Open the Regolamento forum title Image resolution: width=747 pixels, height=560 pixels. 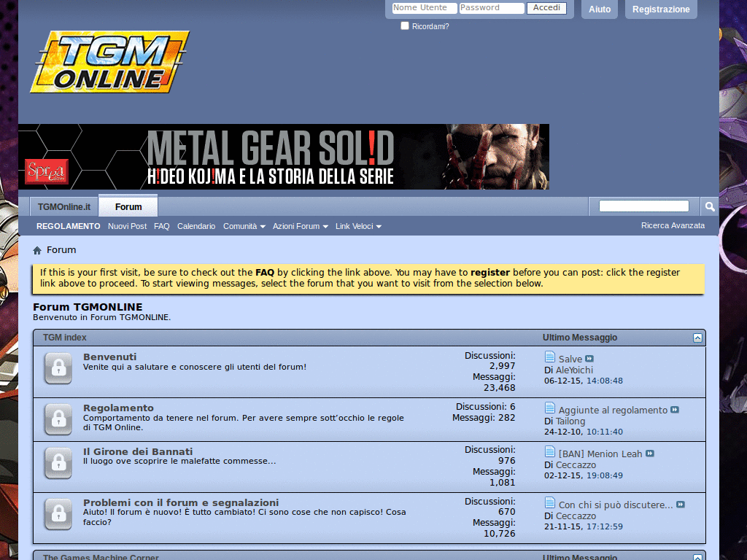[x=118, y=408]
